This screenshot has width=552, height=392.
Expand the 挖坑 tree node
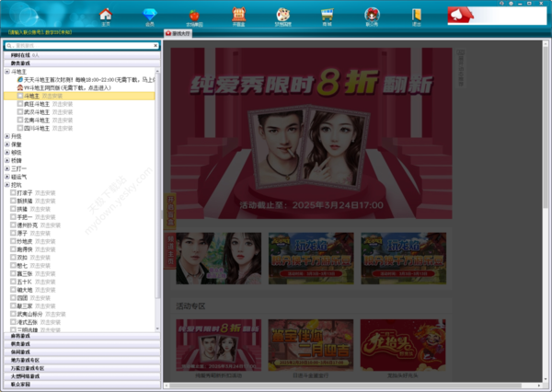pos(7,185)
